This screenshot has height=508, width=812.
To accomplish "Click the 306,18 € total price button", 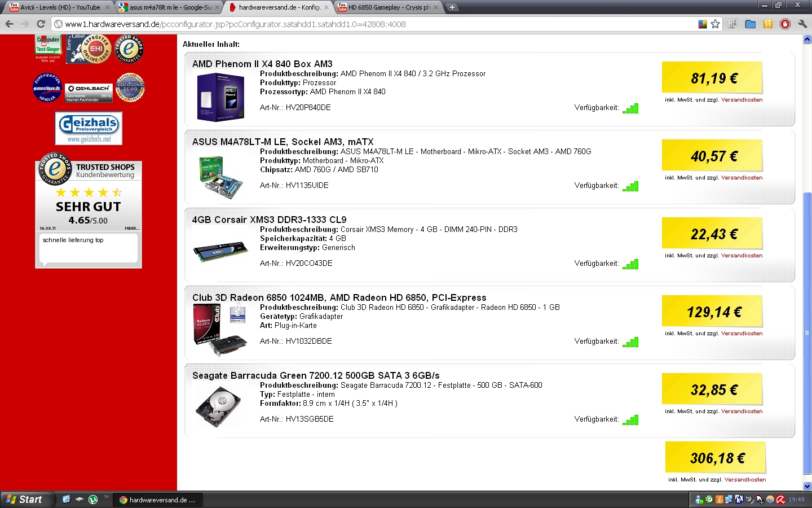I will pyautogui.click(x=716, y=457).
